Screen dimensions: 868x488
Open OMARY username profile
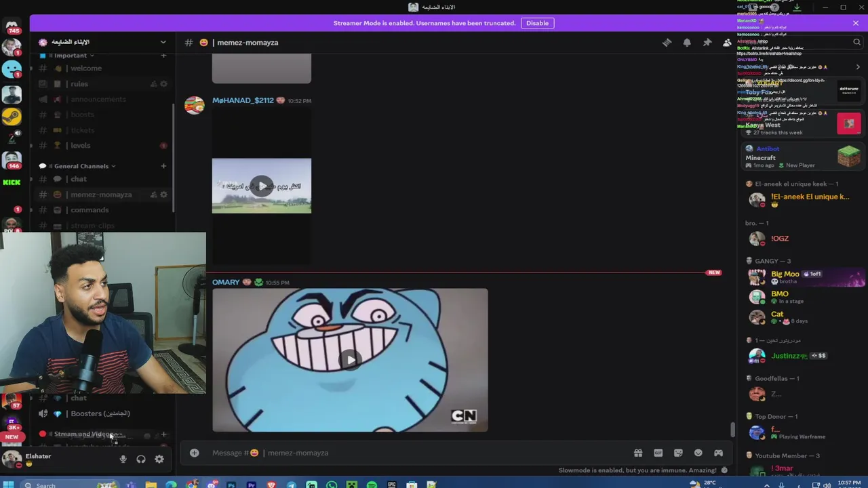226,282
